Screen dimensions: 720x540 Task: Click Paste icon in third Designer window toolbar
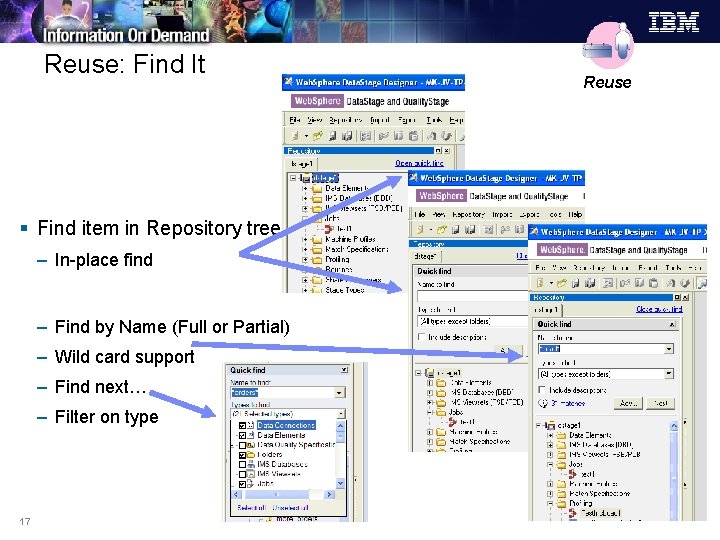click(654, 283)
